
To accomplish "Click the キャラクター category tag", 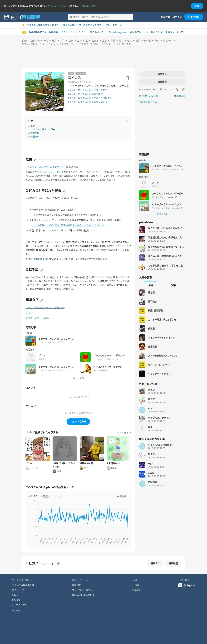I will [81, 73].
